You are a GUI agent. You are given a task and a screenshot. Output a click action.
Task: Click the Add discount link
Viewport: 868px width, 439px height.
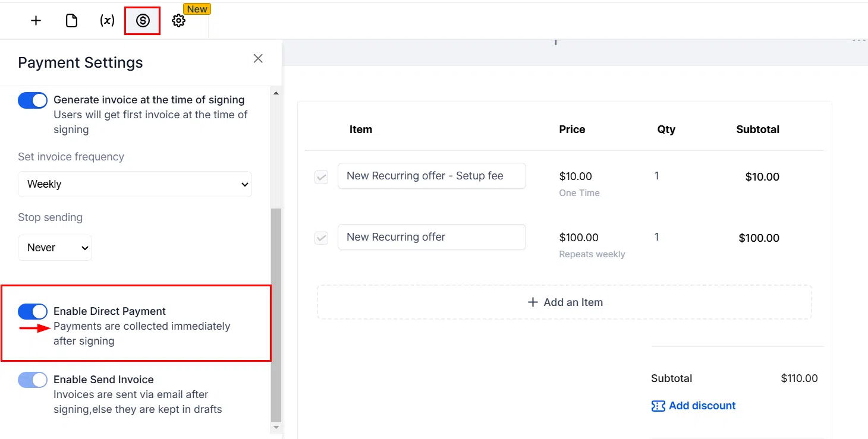tap(702, 406)
